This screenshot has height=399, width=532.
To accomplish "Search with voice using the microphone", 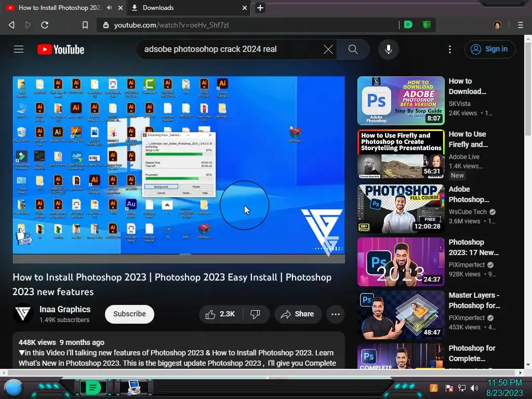I will pyautogui.click(x=389, y=49).
